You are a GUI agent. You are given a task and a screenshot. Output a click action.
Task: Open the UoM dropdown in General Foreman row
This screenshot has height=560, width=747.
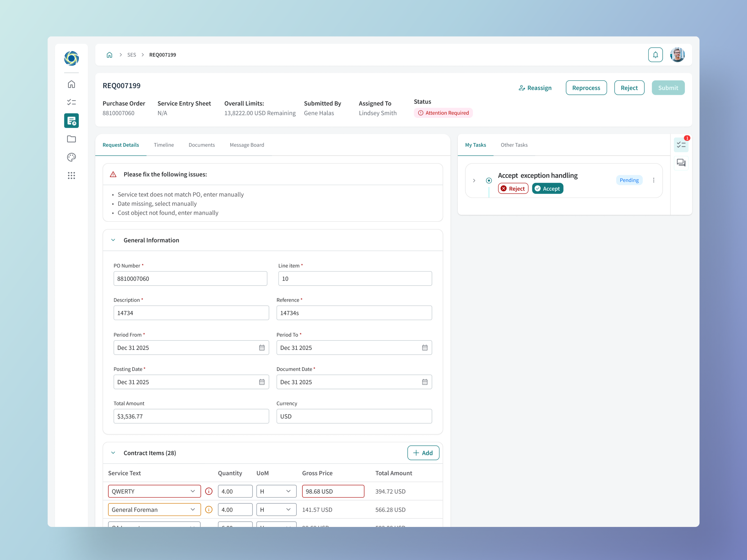[x=276, y=509]
